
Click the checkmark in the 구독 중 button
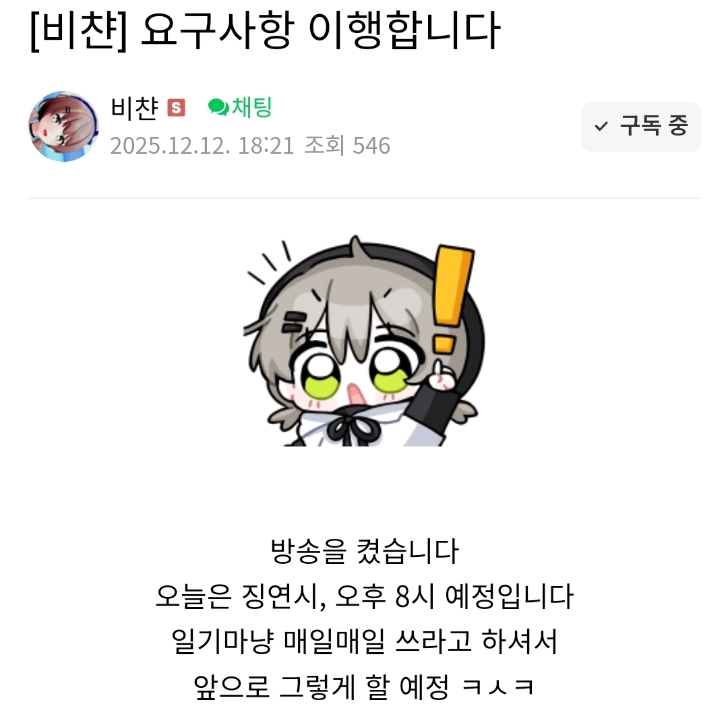[x=601, y=126]
